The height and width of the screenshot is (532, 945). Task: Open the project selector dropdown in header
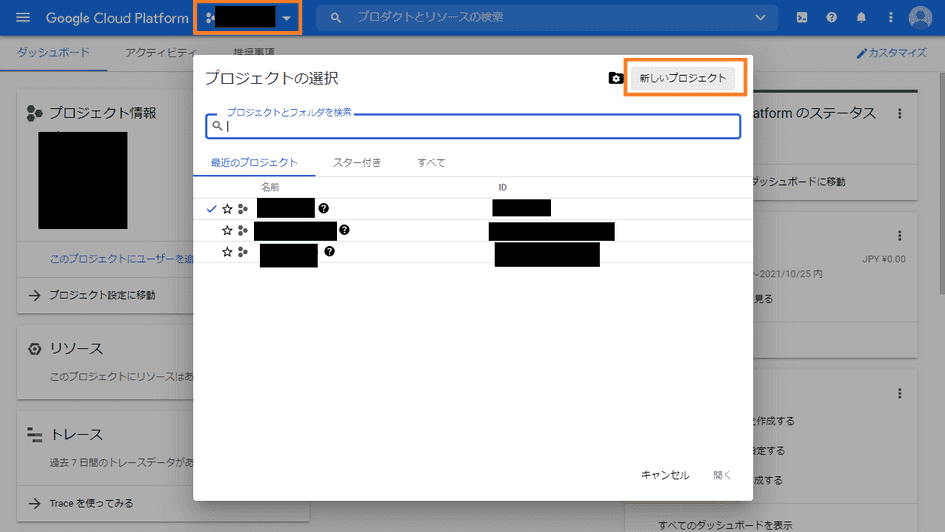coord(248,17)
